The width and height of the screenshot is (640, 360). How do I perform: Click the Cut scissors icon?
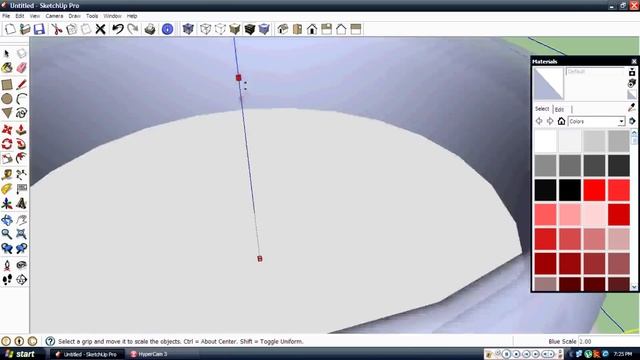(x=56, y=29)
